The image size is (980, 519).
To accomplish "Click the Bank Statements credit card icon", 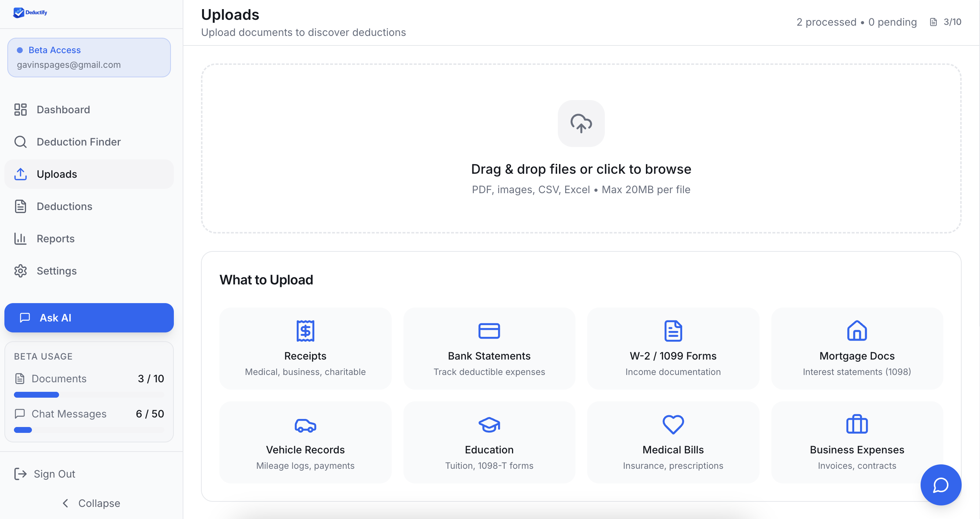I will (489, 331).
